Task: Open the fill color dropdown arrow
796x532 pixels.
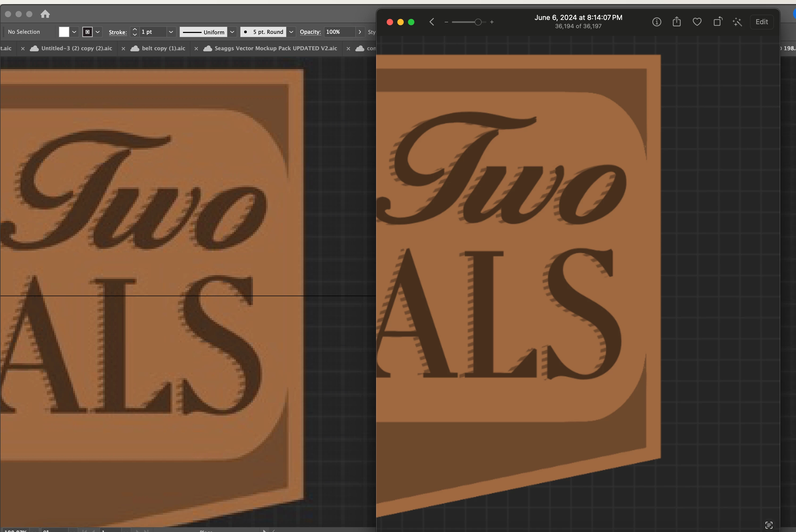Action: click(x=74, y=32)
